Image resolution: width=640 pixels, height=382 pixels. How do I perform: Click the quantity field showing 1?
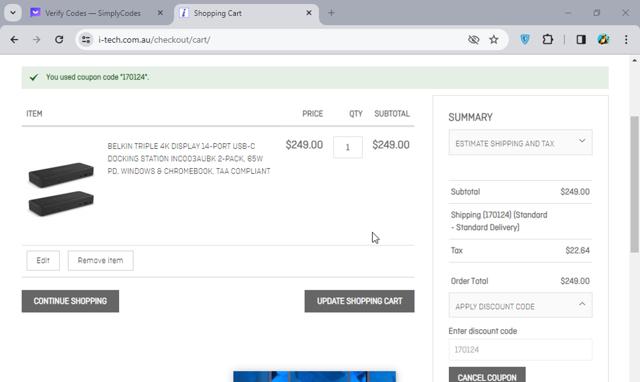click(347, 147)
